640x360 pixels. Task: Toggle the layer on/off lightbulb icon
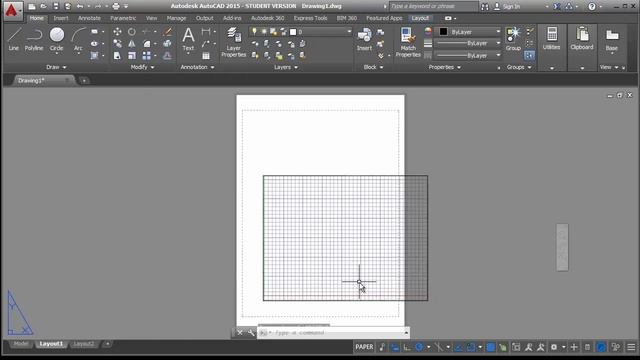(254, 31)
